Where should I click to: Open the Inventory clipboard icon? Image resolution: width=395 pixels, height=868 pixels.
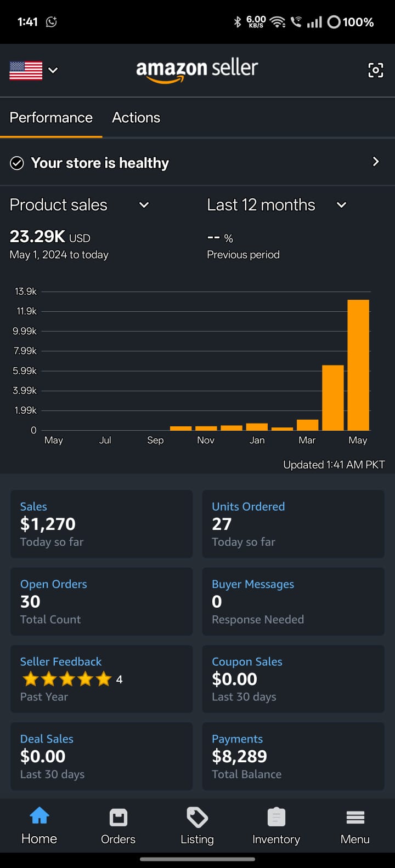coord(276,818)
